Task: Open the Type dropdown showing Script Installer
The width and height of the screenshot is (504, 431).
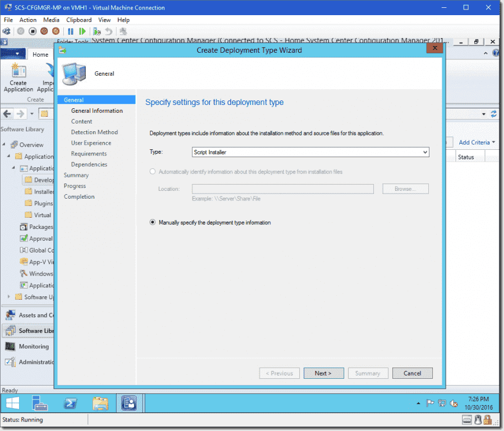Action: (x=425, y=152)
